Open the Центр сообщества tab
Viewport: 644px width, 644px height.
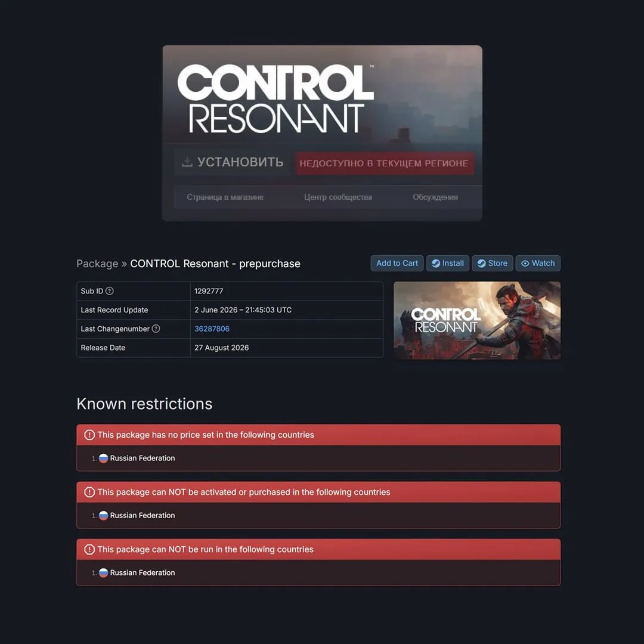click(x=338, y=197)
